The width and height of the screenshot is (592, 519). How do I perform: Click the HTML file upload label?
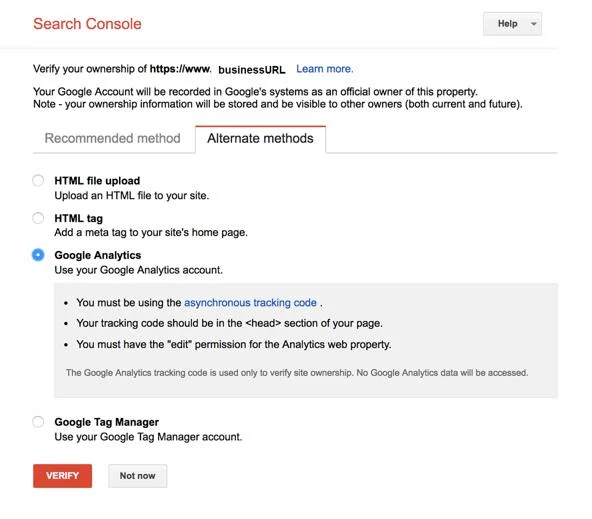pos(97,181)
